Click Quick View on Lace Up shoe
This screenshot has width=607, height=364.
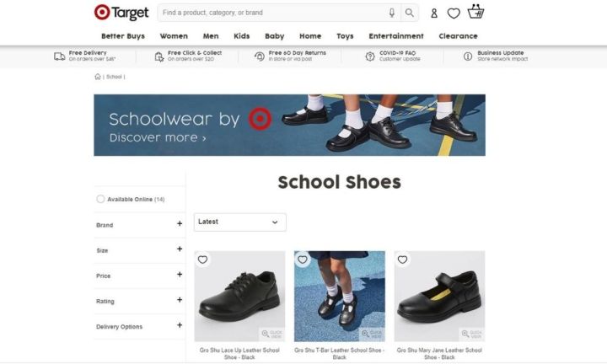[x=272, y=335]
